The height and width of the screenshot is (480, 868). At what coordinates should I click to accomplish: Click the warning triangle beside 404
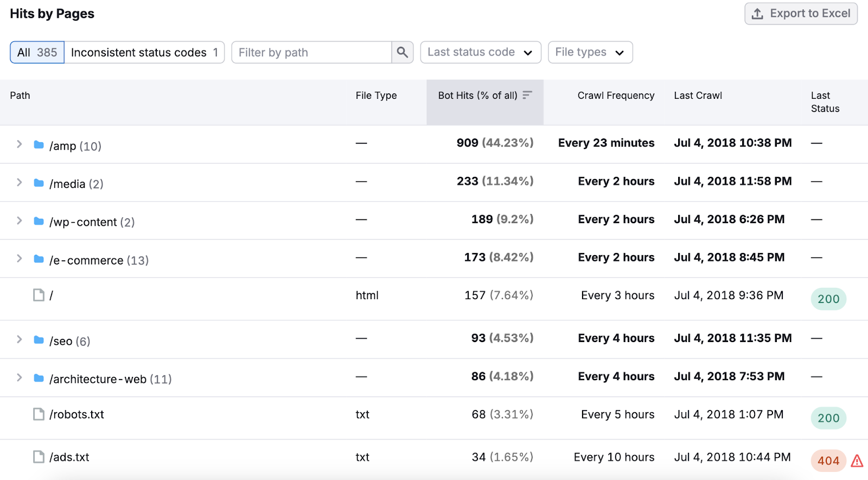click(857, 461)
